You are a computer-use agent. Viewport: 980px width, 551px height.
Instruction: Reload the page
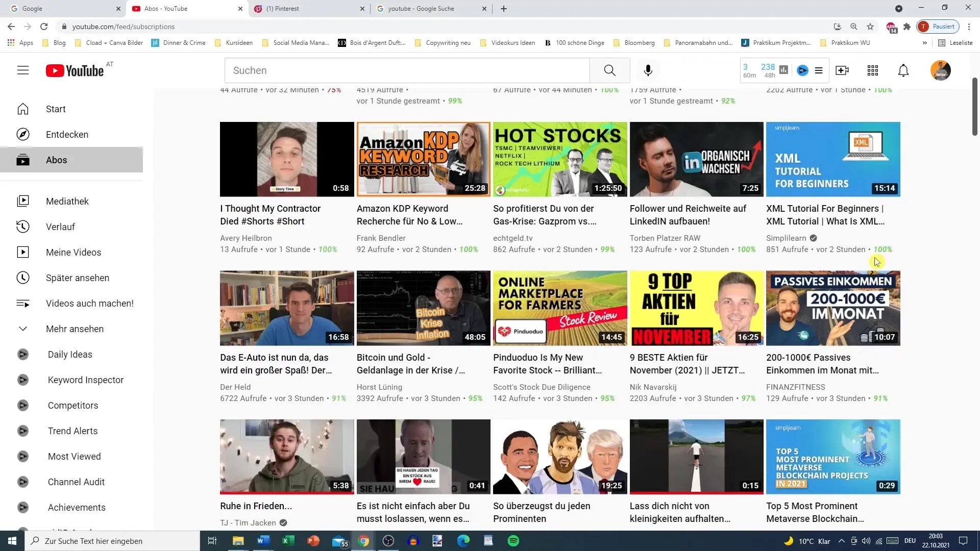[x=44, y=27]
